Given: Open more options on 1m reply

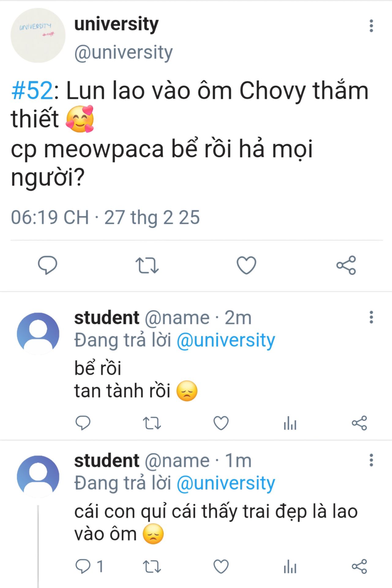Looking at the screenshot, I should click(x=371, y=460).
